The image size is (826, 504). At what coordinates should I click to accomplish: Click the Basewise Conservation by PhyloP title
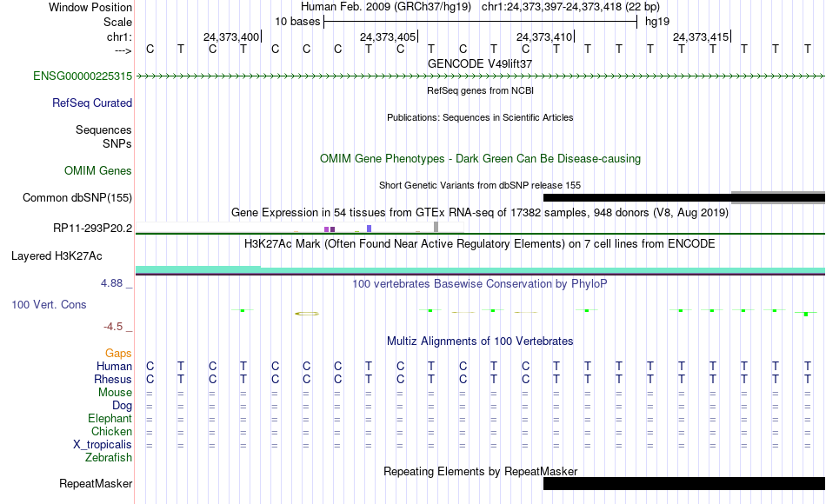click(480, 284)
